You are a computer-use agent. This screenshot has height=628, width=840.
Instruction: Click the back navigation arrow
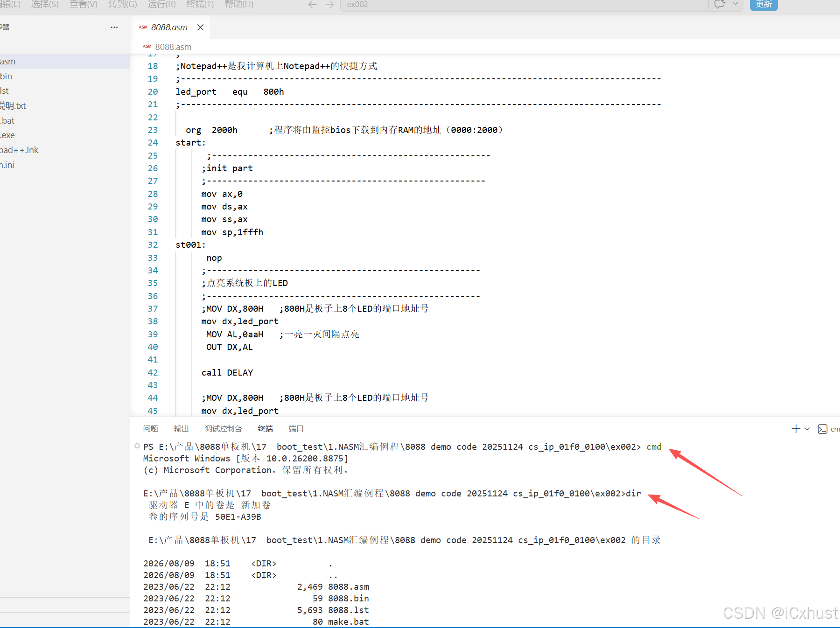pos(312,4)
